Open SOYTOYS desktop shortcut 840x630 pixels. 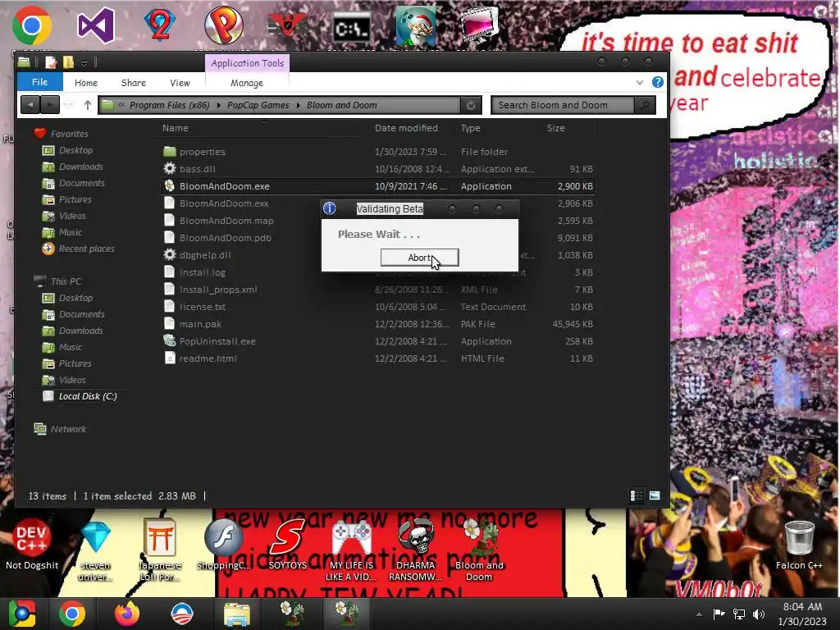[288, 545]
